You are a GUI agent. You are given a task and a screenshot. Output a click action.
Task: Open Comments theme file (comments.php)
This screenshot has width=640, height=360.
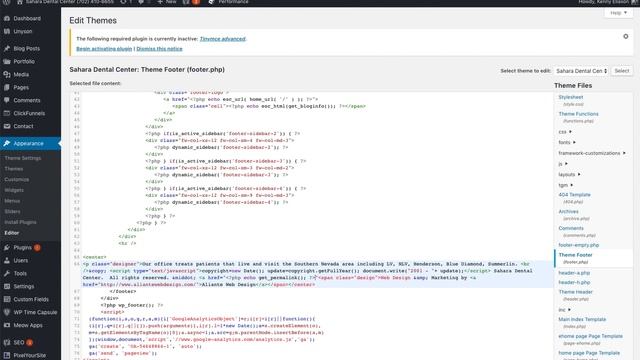click(571, 228)
